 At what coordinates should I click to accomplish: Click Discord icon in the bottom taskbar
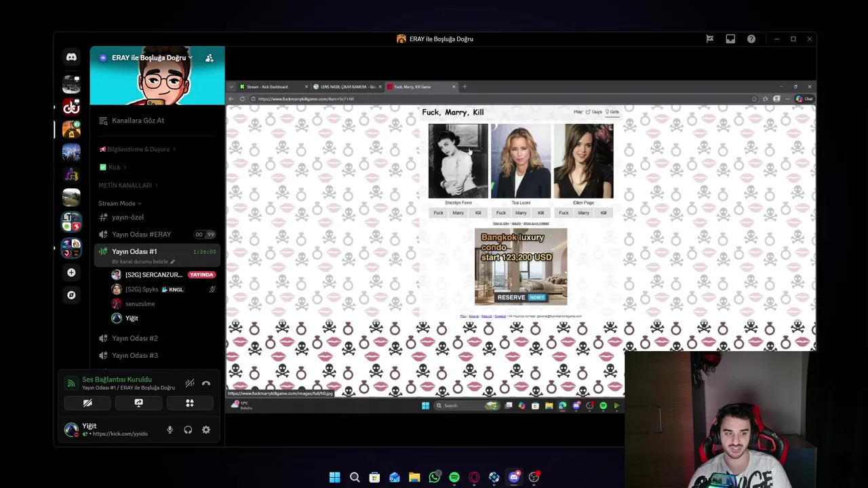pos(514,477)
